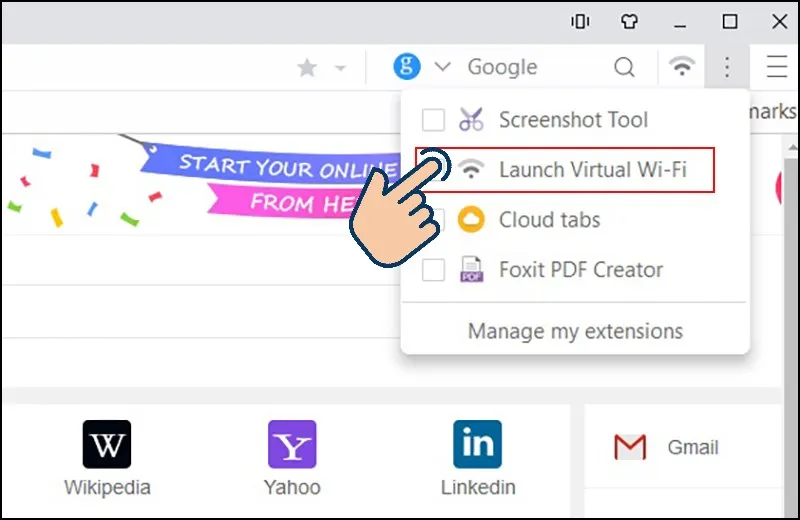The image size is (800, 520).
Task: Select the Cloud tabs menu item
Action: pos(549,220)
